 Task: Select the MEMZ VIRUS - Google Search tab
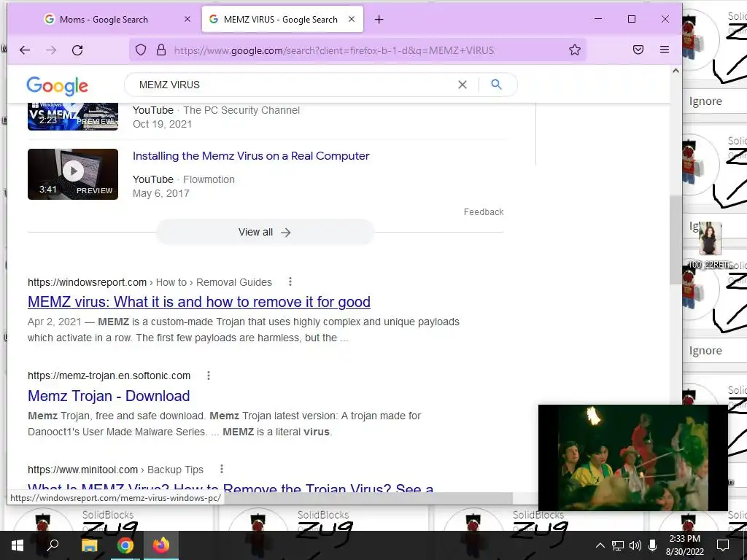[282, 20]
